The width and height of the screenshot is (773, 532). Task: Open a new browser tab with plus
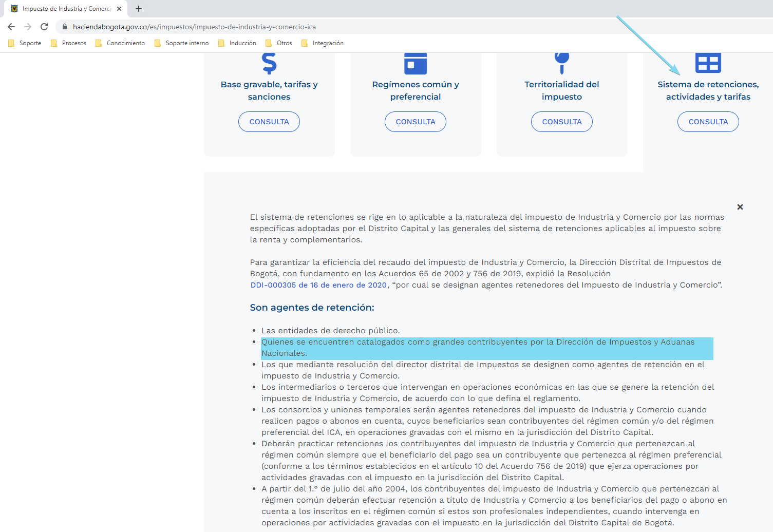point(139,9)
